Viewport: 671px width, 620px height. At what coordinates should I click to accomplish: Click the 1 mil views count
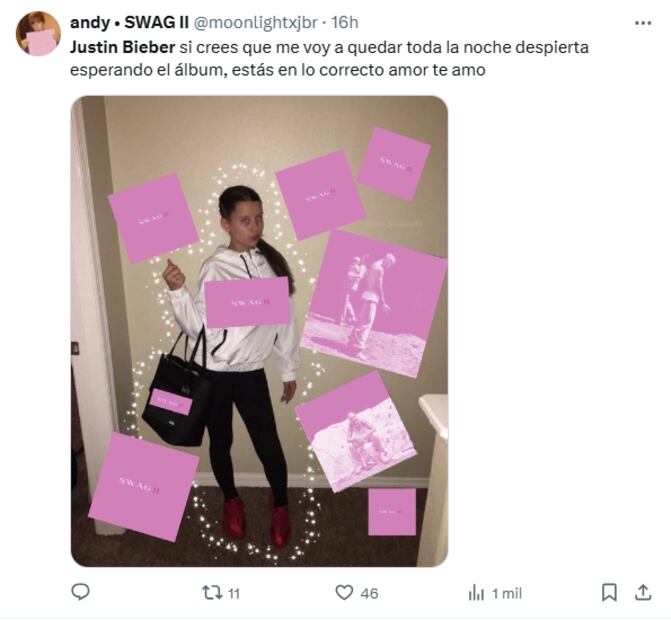507,593
